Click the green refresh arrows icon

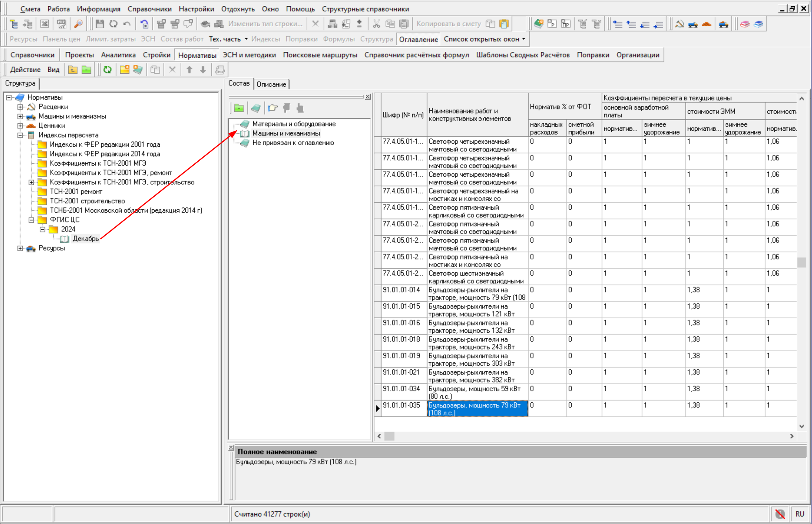pyautogui.click(x=107, y=70)
